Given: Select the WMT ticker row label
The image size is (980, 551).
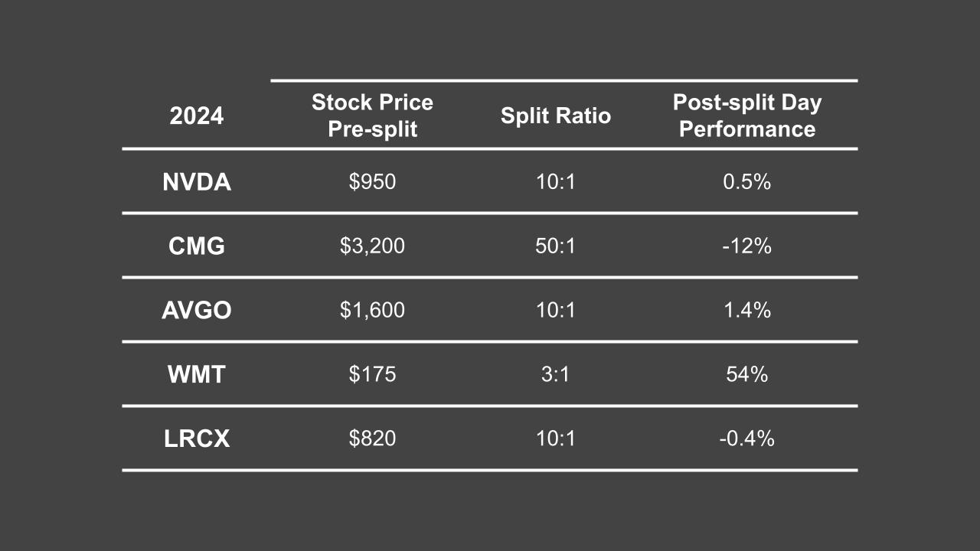Looking at the screenshot, I should (197, 375).
